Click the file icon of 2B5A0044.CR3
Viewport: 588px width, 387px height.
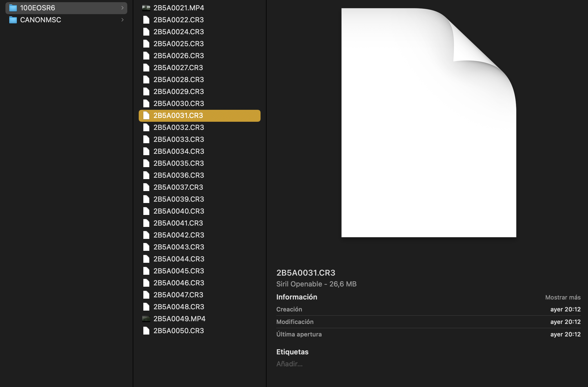click(x=146, y=259)
